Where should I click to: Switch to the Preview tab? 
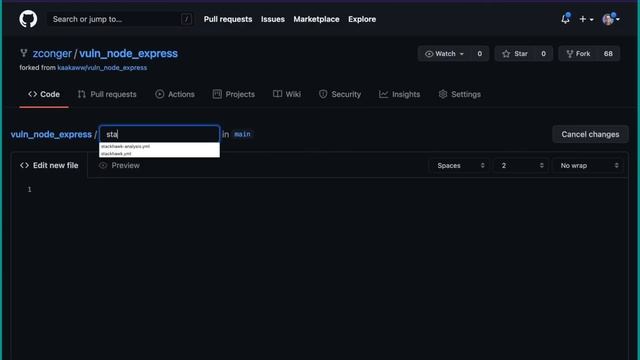120,165
